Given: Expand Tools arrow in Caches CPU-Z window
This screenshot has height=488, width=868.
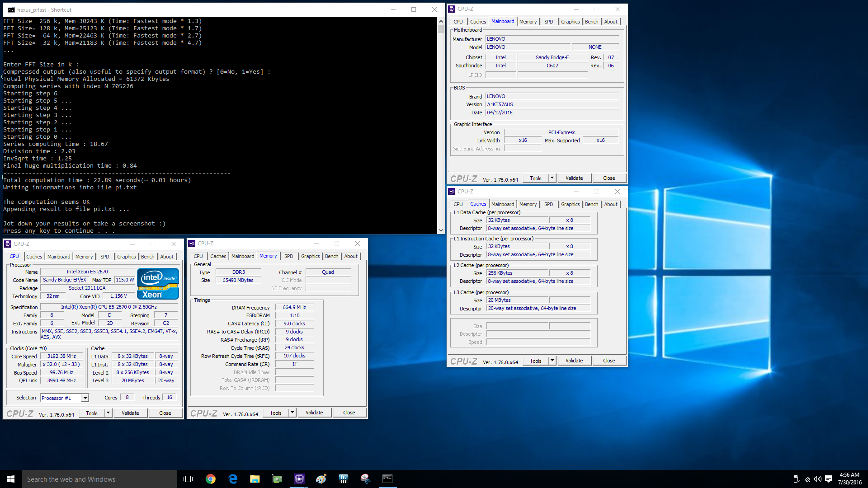Looking at the screenshot, I should point(552,361).
